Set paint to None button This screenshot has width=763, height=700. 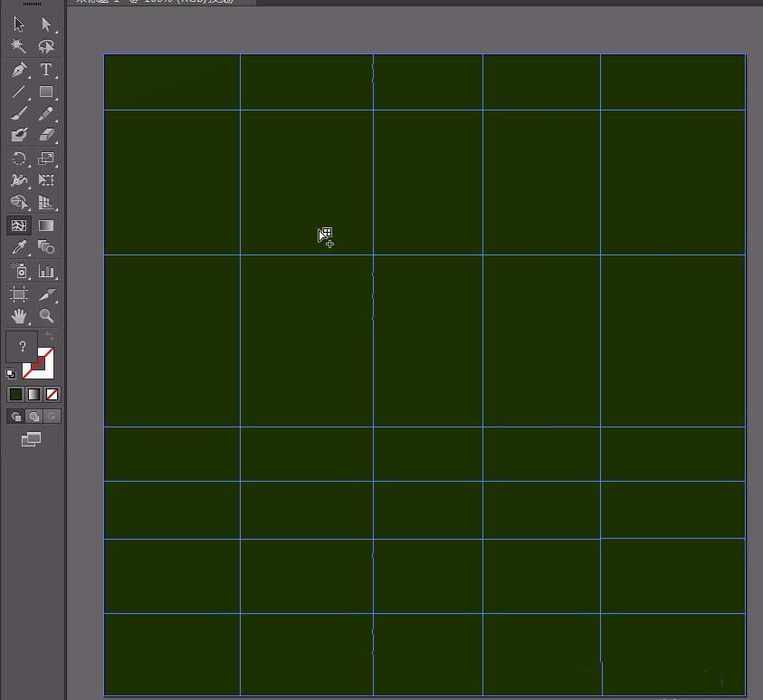(x=52, y=394)
